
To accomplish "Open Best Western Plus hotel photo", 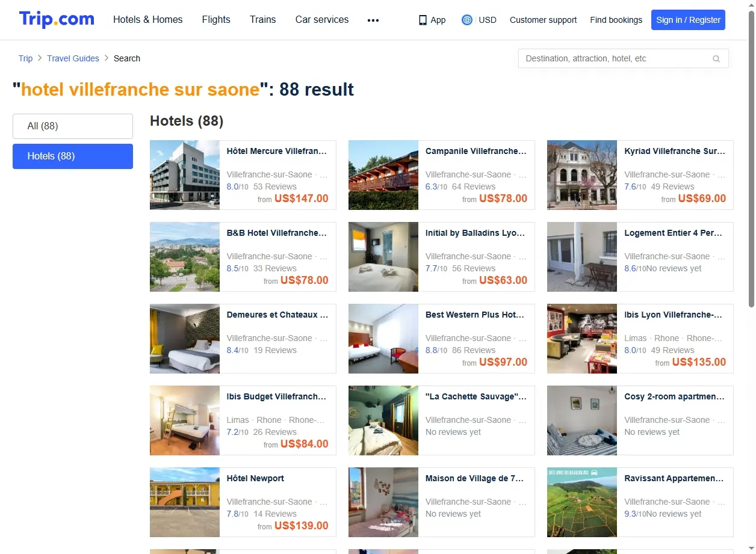I will pos(383,339).
